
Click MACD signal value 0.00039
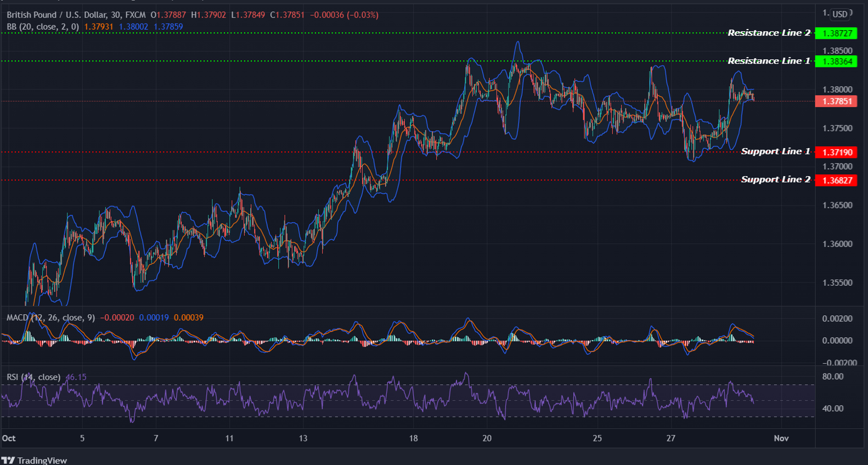189,317
